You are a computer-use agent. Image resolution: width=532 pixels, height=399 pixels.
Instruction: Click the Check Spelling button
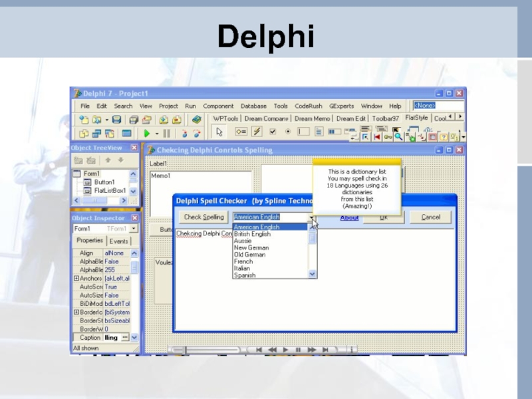204,217
